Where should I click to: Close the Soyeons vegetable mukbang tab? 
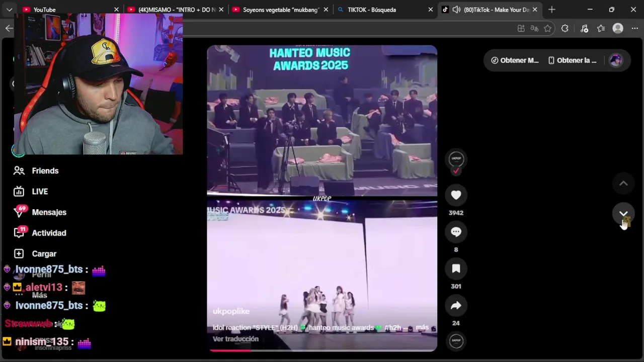point(326,10)
